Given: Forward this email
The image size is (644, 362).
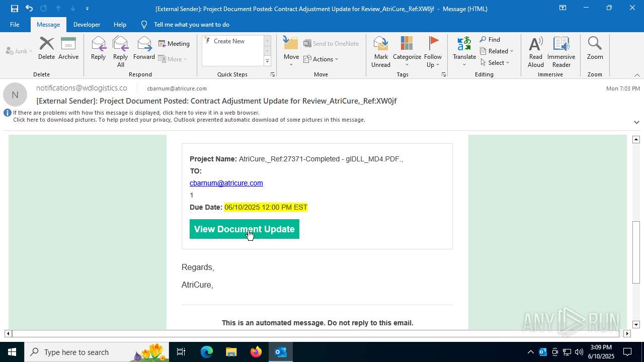Looking at the screenshot, I should (x=144, y=49).
